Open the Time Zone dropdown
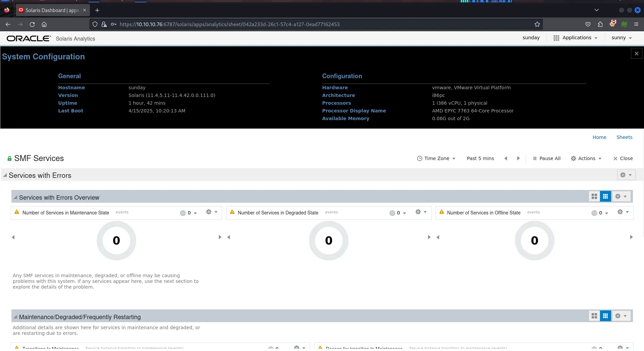This screenshot has height=351, width=644. click(436, 158)
